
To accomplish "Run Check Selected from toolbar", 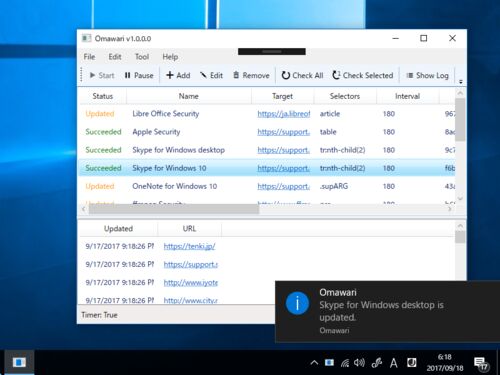I will (x=363, y=75).
